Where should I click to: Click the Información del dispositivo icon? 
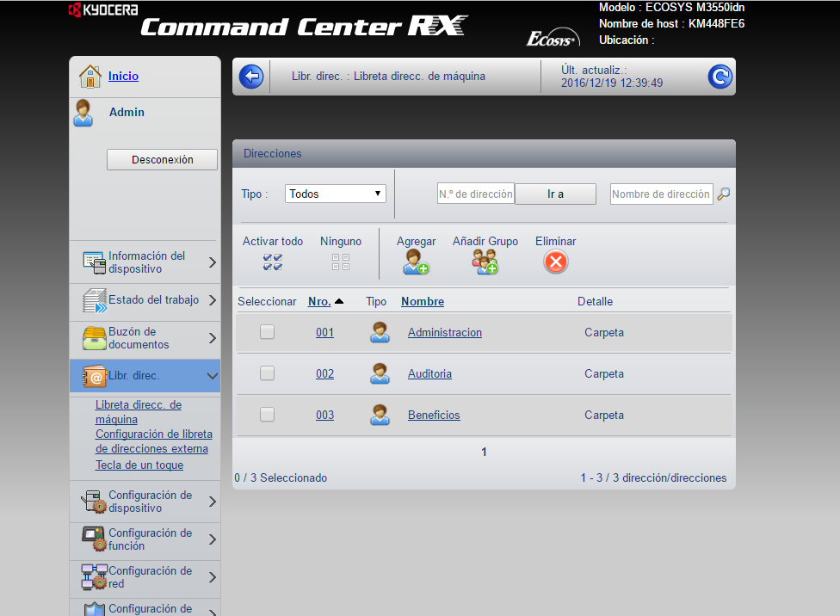[x=95, y=262]
